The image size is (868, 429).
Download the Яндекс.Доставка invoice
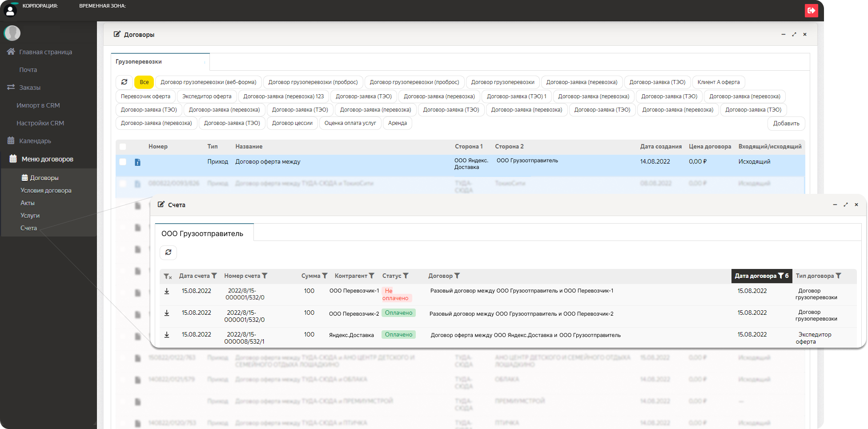pyautogui.click(x=167, y=335)
